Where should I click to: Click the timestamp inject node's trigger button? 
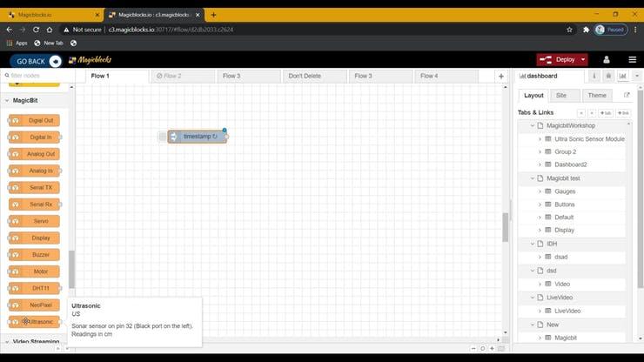pos(163,137)
